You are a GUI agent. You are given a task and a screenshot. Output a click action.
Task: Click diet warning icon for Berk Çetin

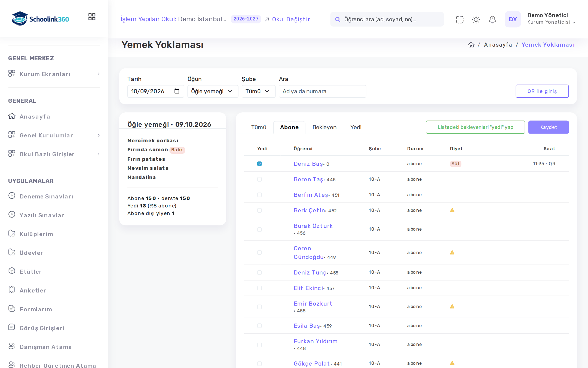452,210
